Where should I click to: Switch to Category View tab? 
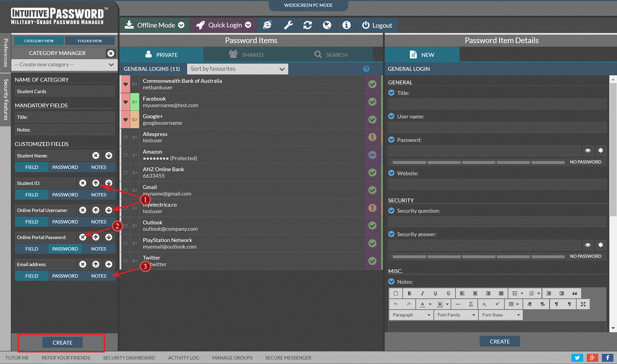[x=39, y=41]
